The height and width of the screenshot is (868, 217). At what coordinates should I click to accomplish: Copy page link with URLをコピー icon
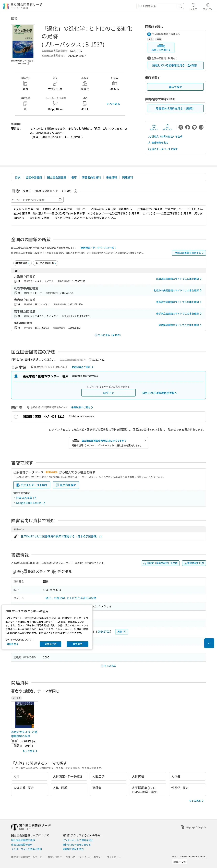[x=167, y=127]
